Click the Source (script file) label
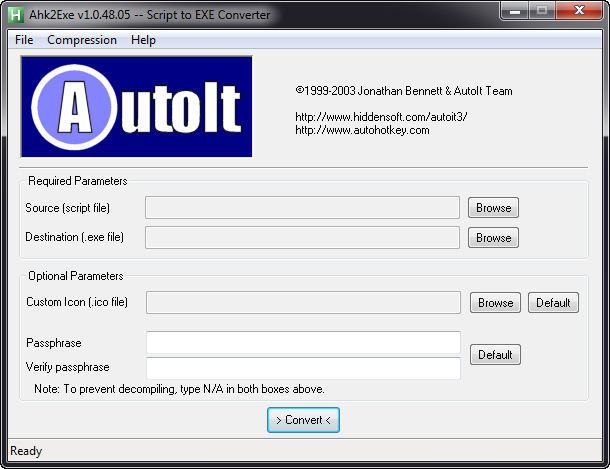610x469 pixels. (x=68, y=208)
